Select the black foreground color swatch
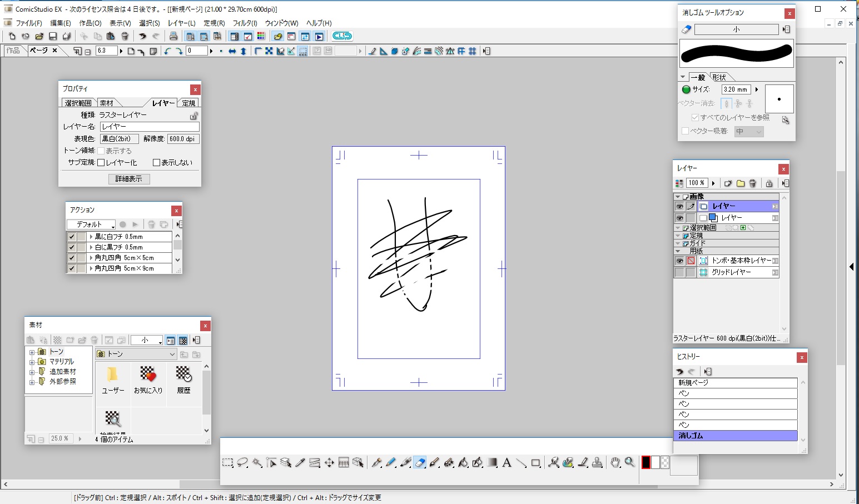 click(x=646, y=462)
